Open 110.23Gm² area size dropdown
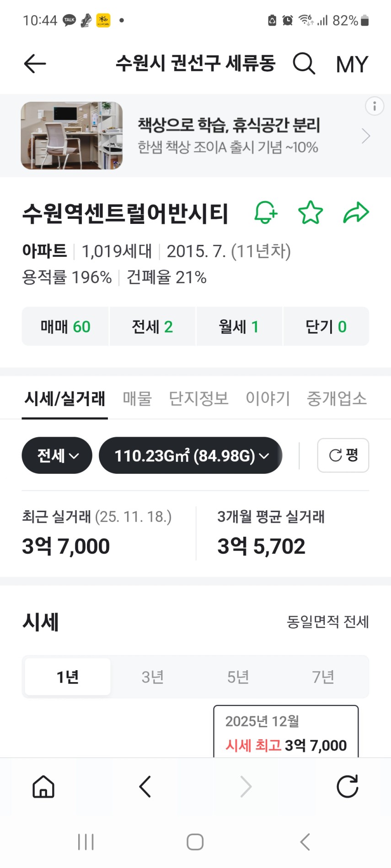The image size is (391, 868). [x=191, y=455]
